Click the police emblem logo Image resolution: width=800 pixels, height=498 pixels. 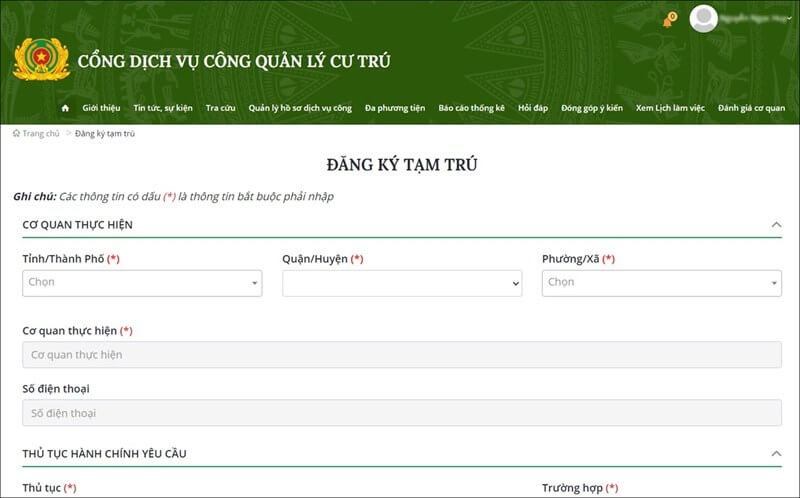pyautogui.click(x=41, y=59)
